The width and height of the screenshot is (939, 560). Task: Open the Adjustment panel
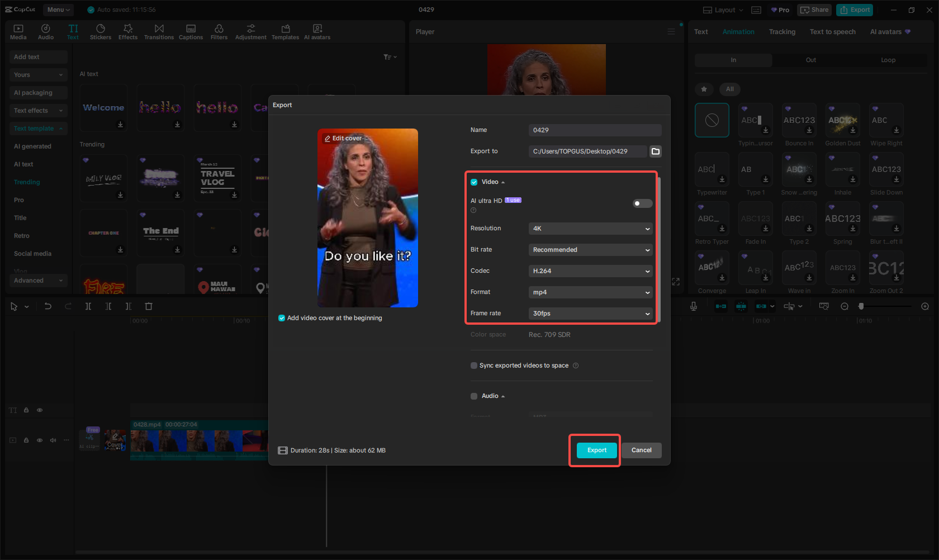click(250, 31)
